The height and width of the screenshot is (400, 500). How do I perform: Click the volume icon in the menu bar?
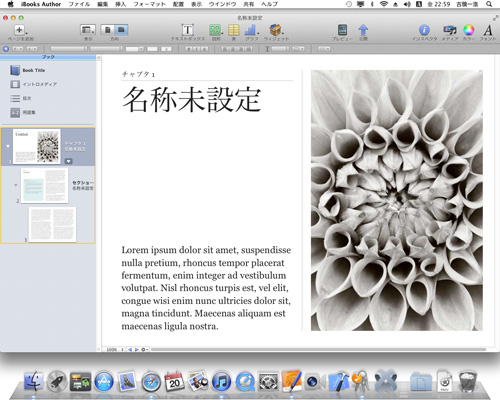pos(407,4)
